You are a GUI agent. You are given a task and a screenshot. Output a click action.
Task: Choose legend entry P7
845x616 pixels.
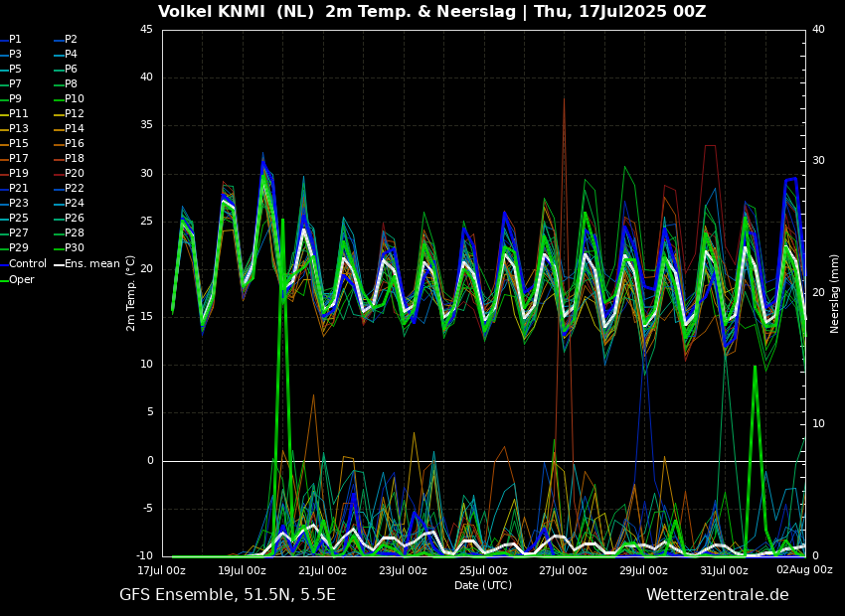(x=15, y=84)
